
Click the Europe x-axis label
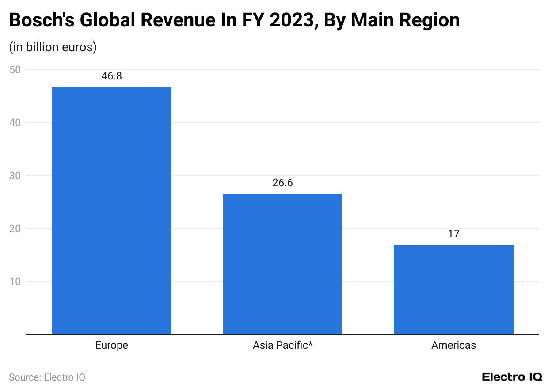coord(112,345)
